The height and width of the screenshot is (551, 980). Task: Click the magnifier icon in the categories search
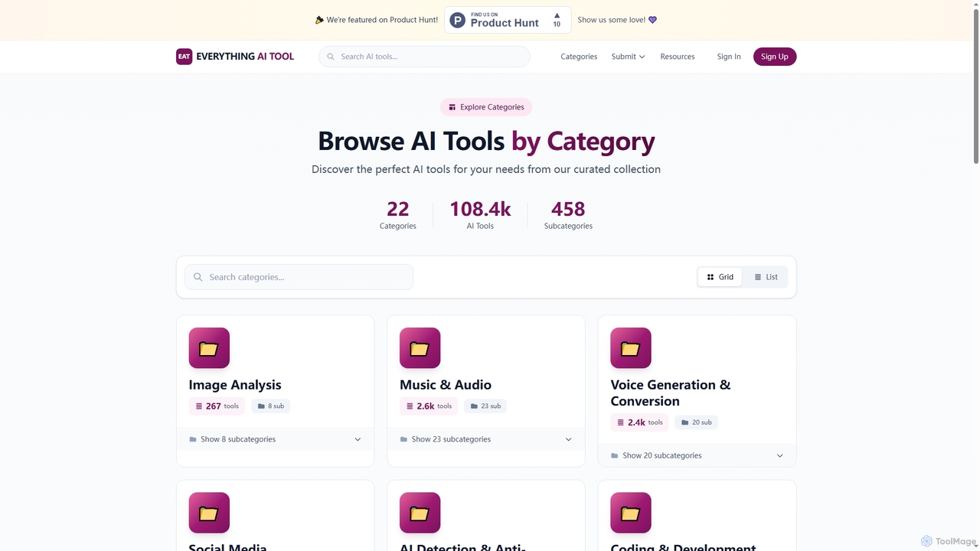pyautogui.click(x=198, y=277)
